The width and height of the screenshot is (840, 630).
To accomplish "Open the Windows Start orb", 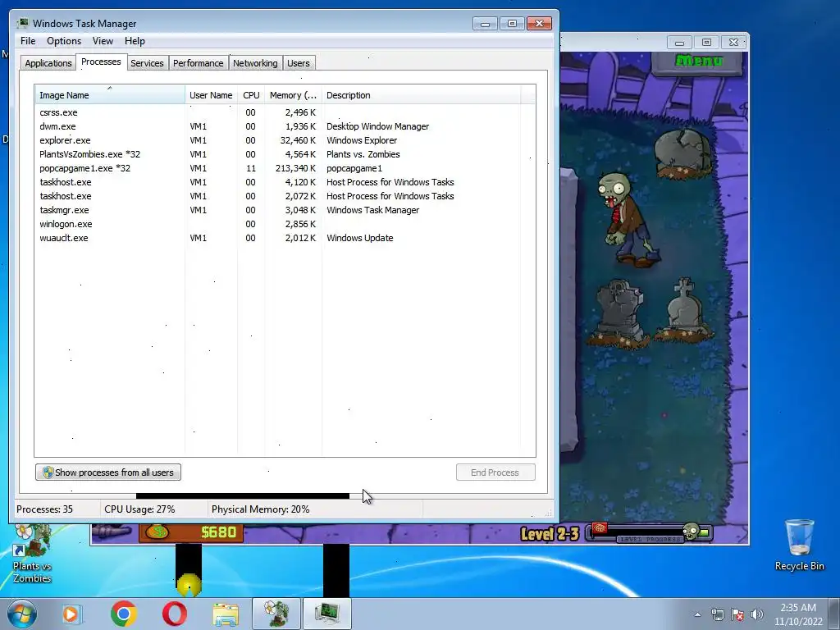I will pyautogui.click(x=21, y=614).
